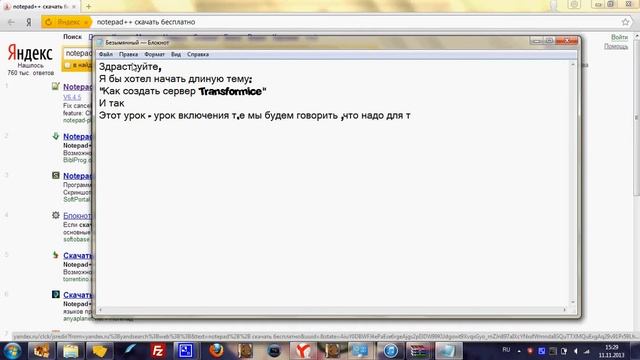The image size is (640, 360).
Task: Show hidden tray icons with the arrow
Action: (519, 351)
